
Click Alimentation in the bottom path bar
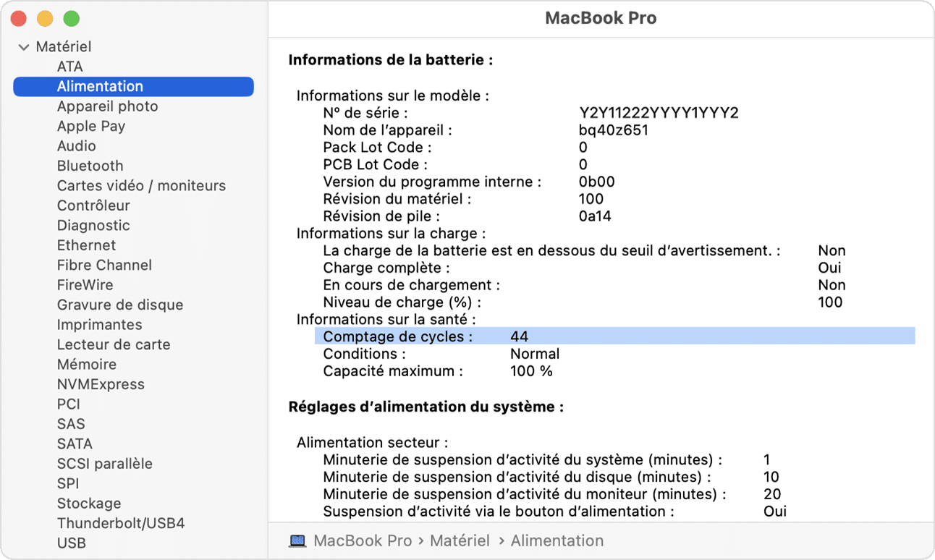point(557,541)
